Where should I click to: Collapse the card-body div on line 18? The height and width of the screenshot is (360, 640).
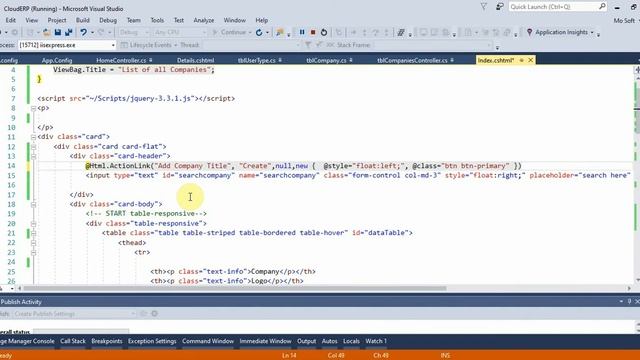pos(33,204)
